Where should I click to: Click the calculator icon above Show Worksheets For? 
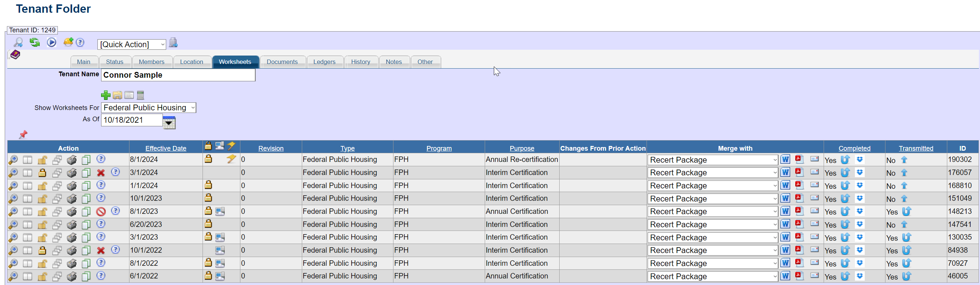(140, 95)
